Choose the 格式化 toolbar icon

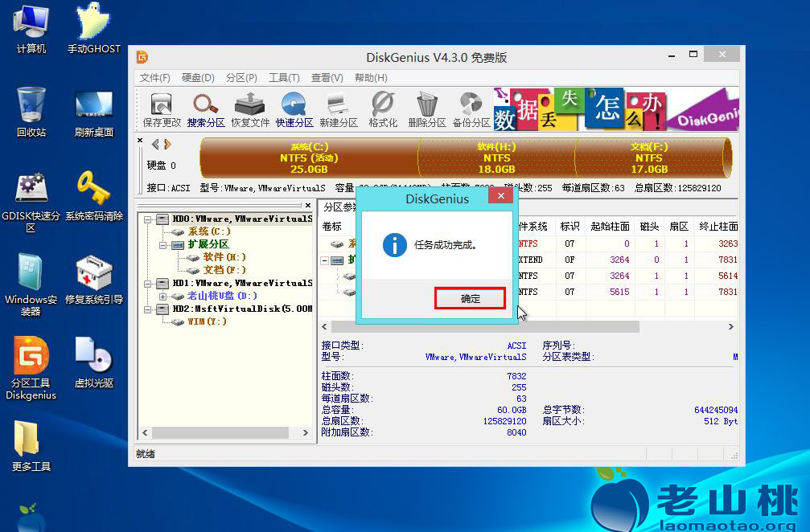point(383,110)
